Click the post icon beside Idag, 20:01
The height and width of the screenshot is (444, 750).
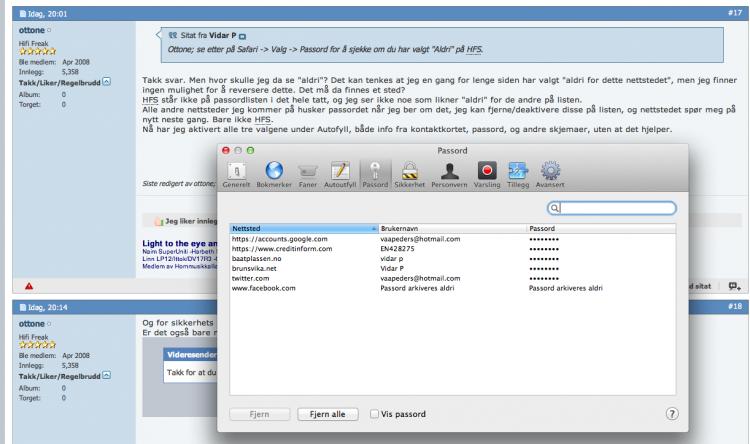[22, 14]
